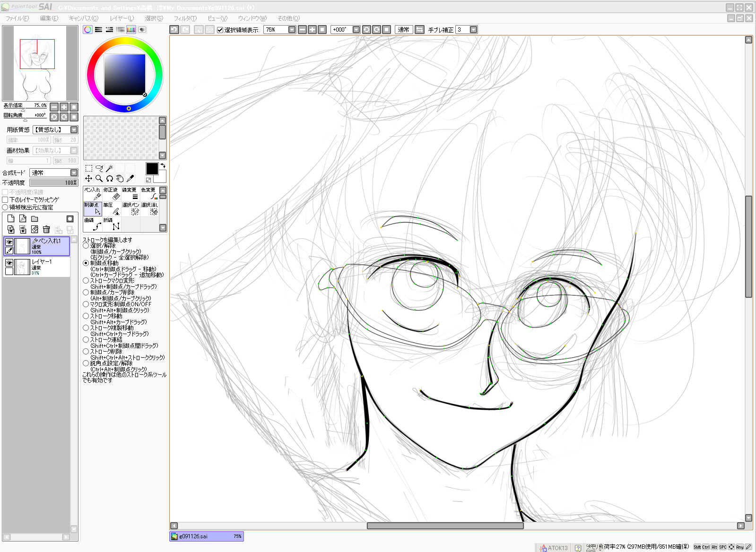Click the 通常 view mode button

point(404,29)
